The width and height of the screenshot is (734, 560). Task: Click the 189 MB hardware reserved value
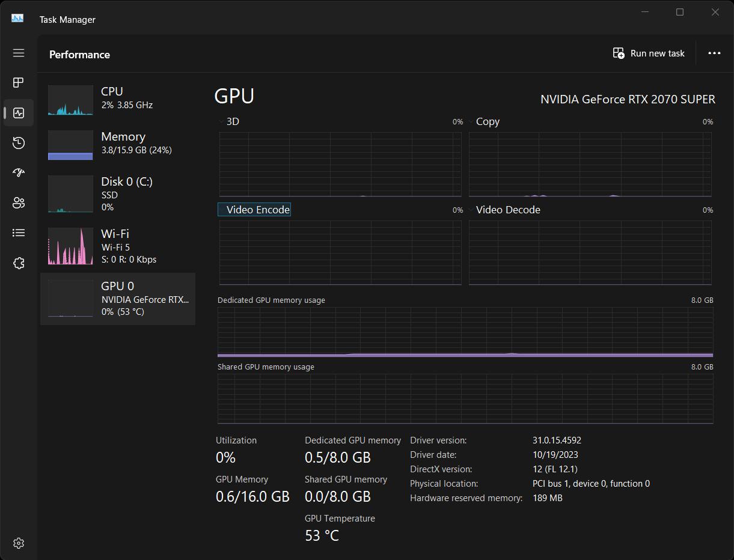(548, 498)
